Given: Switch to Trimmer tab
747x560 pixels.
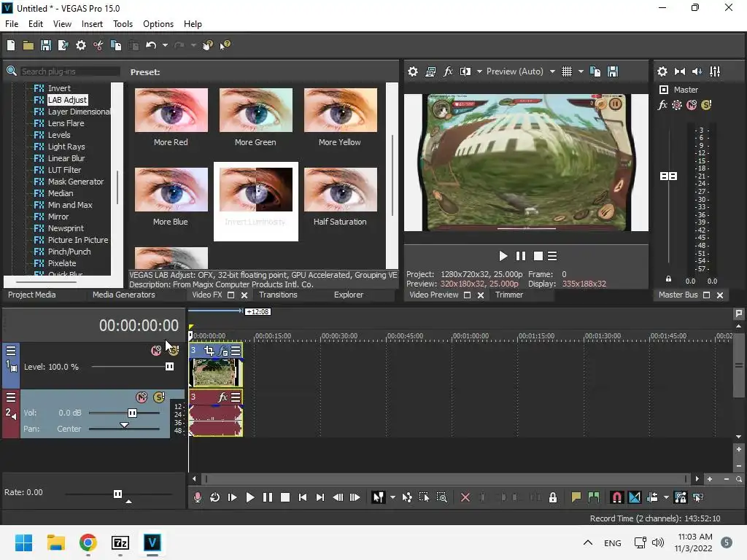Looking at the screenshot, I should point(508,295).
